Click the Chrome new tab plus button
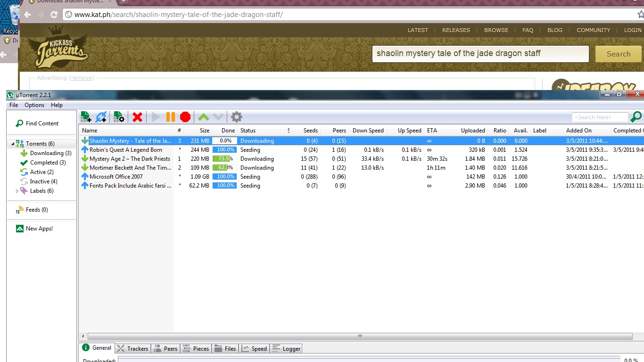Screen dimensions: 644x362 124,1
